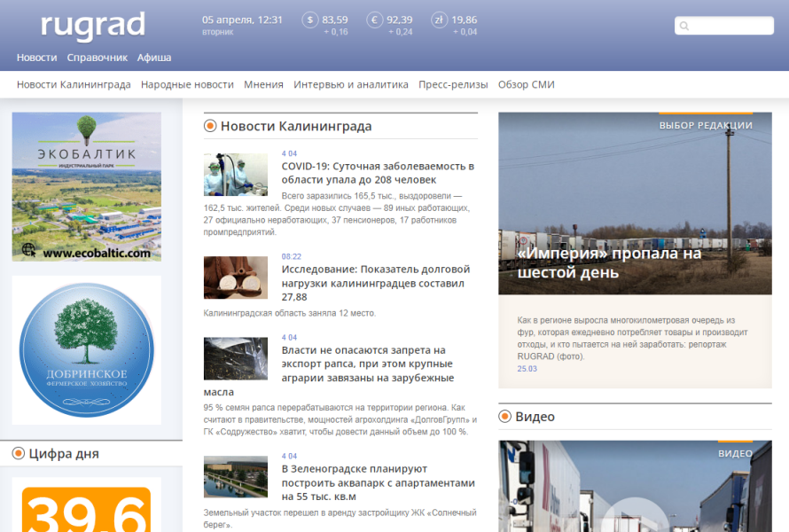Open the Новости top menu item
This screenshot has width=789, height=532.
pos(36,58)
